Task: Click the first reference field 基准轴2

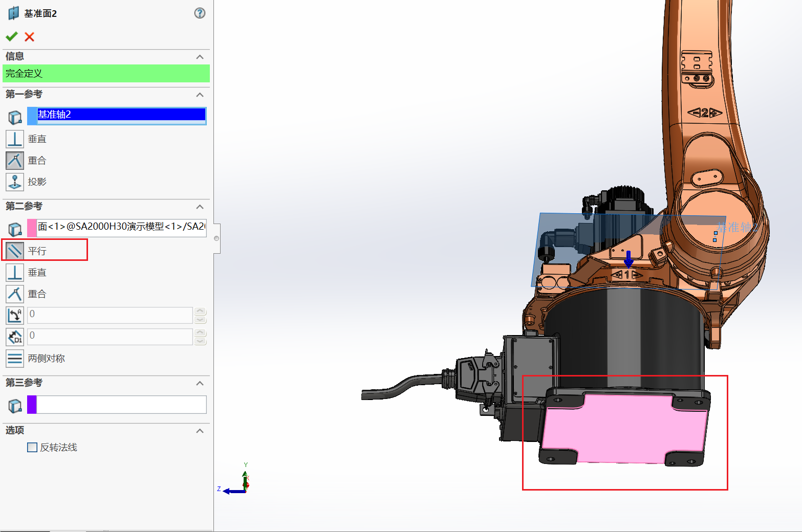Action: coord(121,115)
